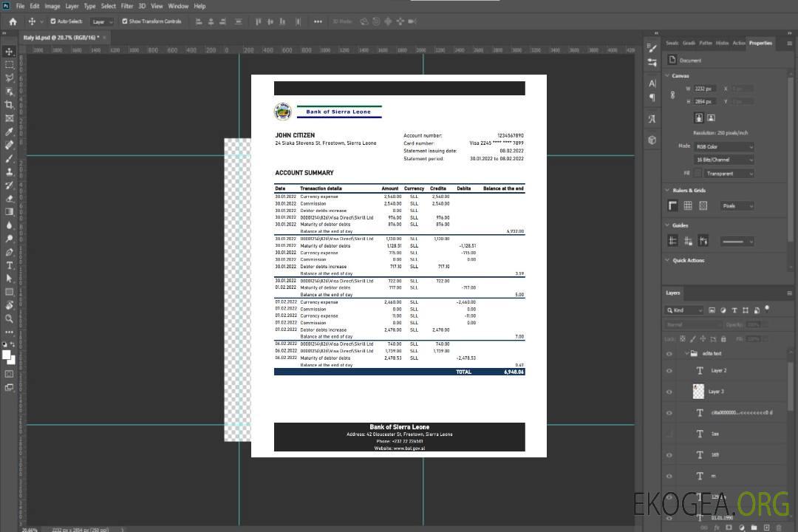Screen dimensions: 798x532
Task: Click the foreground color swatch in toolbox
Action: pyautogui.click(x=7, y=355)
